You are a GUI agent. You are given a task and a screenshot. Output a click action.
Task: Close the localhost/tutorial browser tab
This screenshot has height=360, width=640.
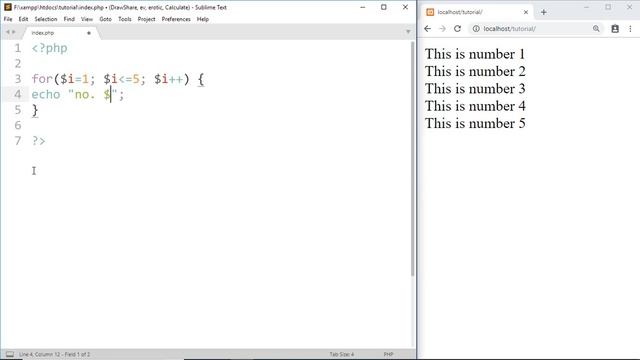(x=526, y=12)
